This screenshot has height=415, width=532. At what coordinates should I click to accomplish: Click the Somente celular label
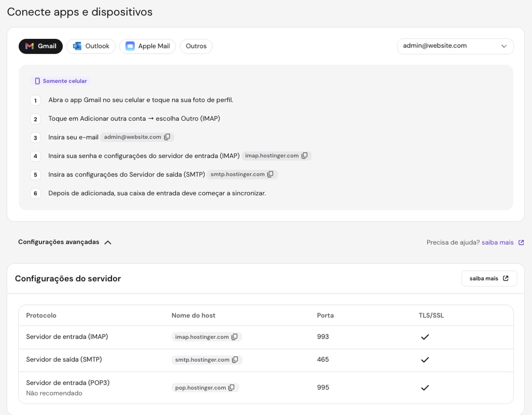point(61,81)
